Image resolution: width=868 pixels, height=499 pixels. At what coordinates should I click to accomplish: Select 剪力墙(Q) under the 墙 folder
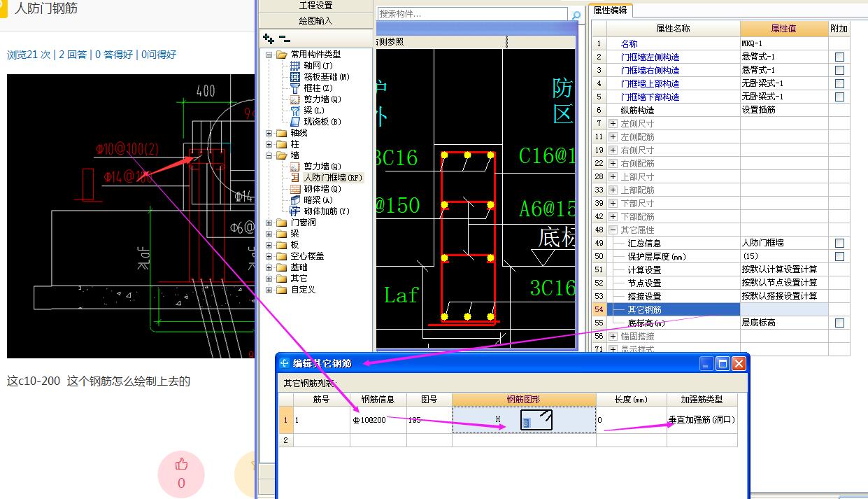315,167
